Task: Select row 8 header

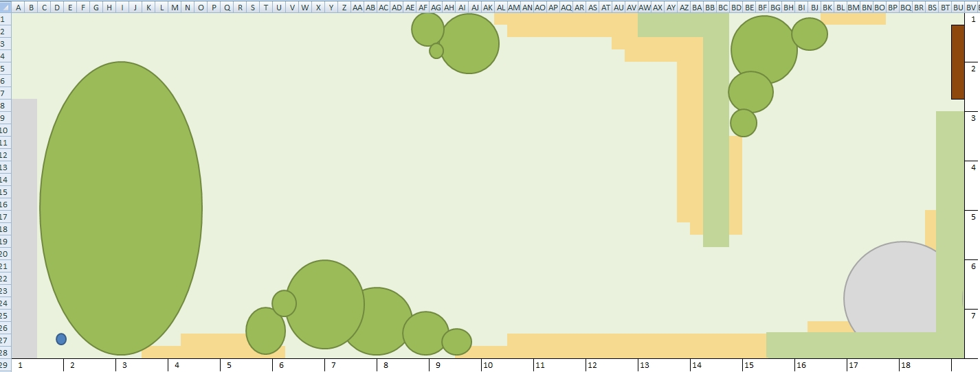Action: pyautogui.click(x=5, y=106)
